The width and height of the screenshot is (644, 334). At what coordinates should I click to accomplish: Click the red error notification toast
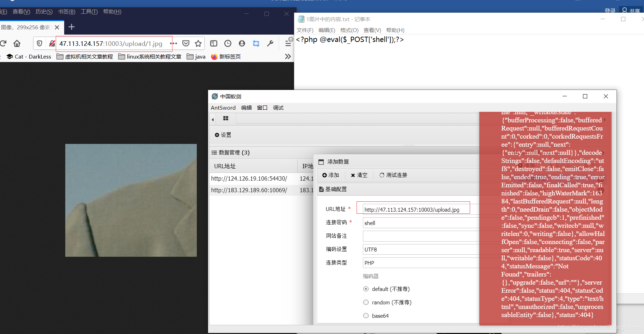tap(545, 218)
